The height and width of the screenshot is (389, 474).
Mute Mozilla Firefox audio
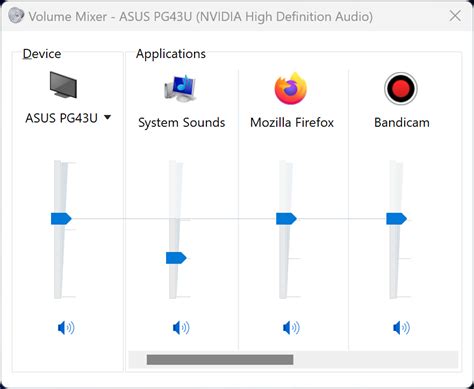click(291, 328)
